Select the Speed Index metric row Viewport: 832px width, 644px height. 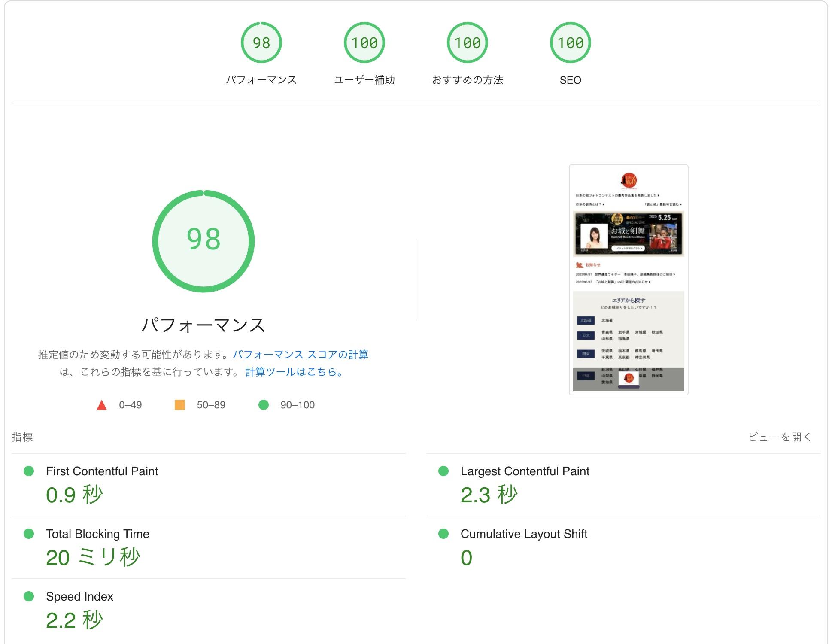point(79,597)
